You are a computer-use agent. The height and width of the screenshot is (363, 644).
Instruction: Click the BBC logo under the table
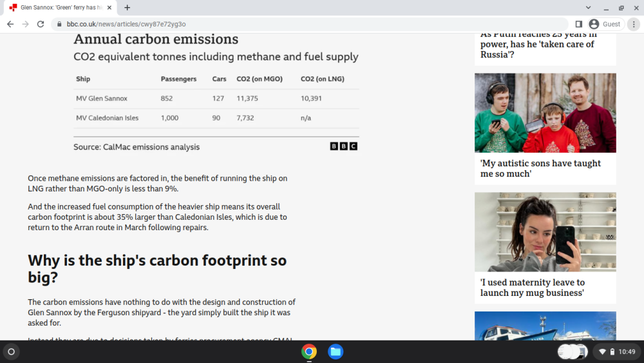[344, 146]
